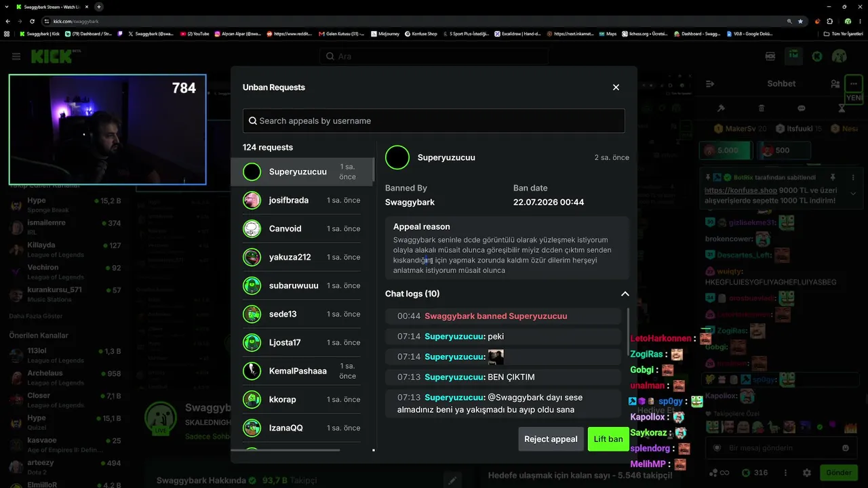Screen dimensions: 868x488
Task: Collapse the Chat logs section
Action: click(625, 293)
